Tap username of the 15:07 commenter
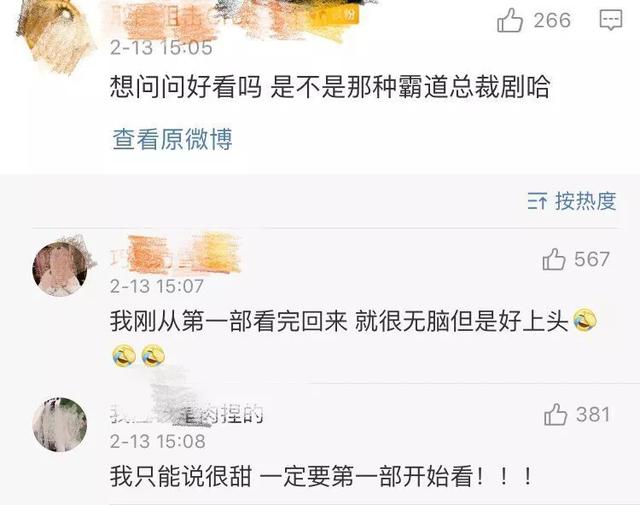Viewport: 640px width, 505px height. [x=175, y=254]
